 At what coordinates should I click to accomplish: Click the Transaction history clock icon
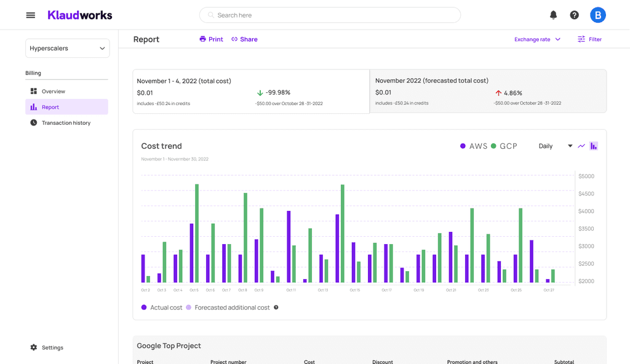(x=34, y=122)
